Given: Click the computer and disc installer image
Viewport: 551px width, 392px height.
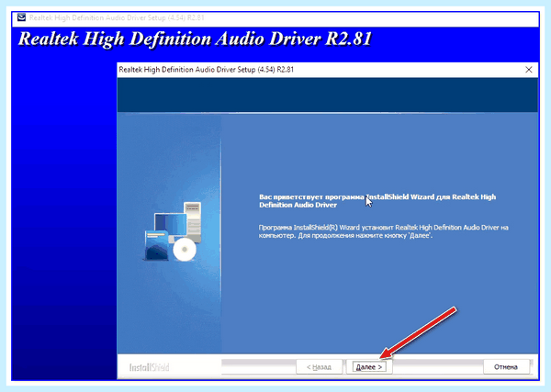Looking at the screenshot, I should click(173, 231).
